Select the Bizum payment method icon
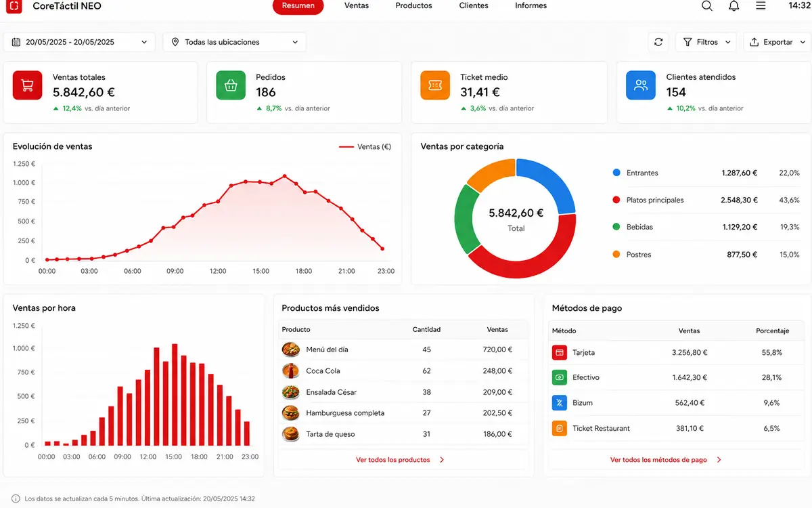This screenshot has width=812, height=508. pyautogui.click(x=560, y=403)
